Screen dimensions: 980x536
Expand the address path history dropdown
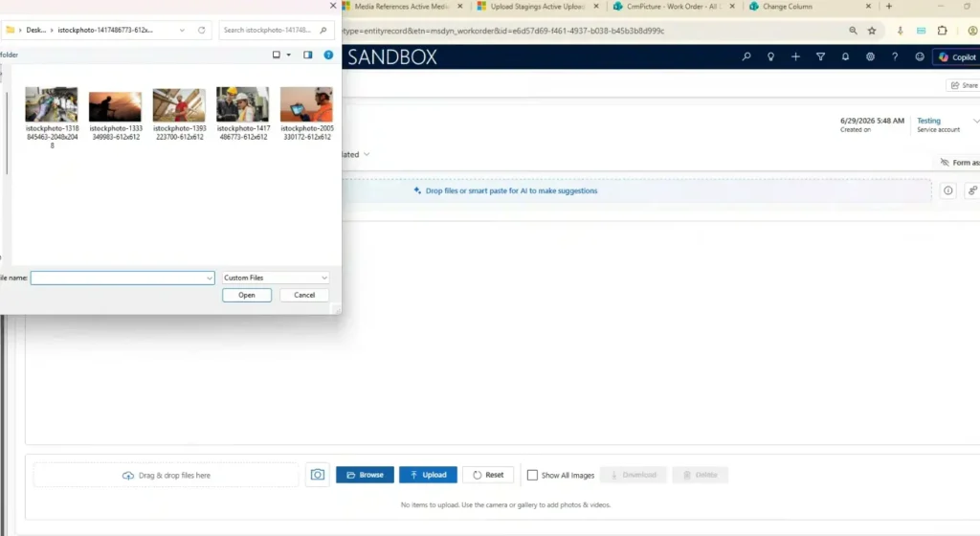click(182, 30)
